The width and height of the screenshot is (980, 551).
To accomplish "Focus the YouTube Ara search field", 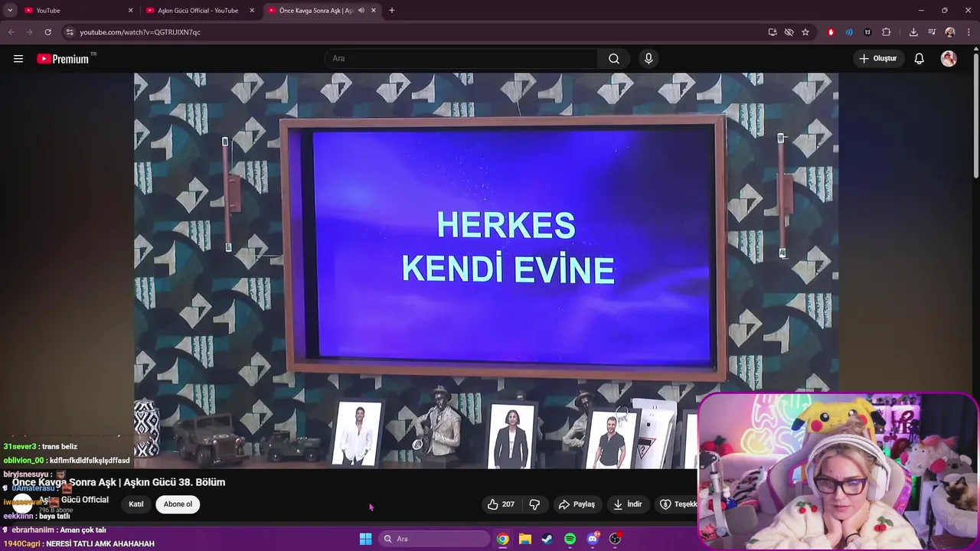I will coord(462,59).
